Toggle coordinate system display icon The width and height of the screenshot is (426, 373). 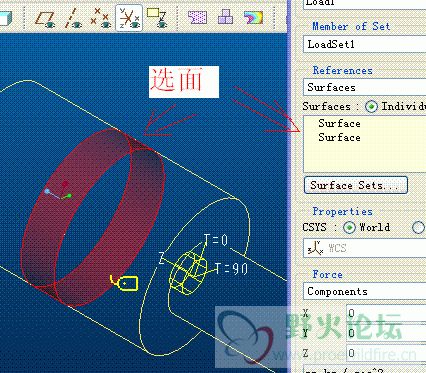[129, 18]
